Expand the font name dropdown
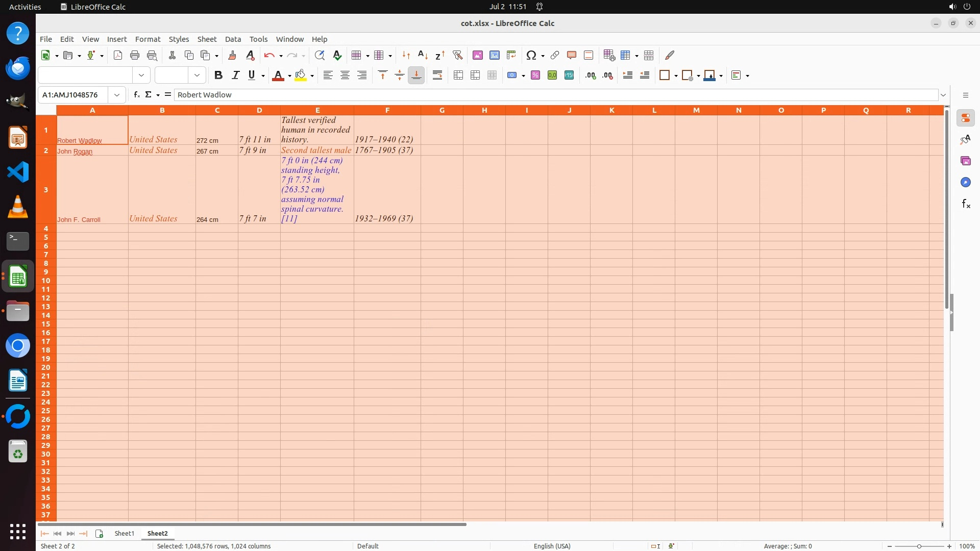Image resolution: width=980 pixels, height=551 pixels. tap(141, 76)
